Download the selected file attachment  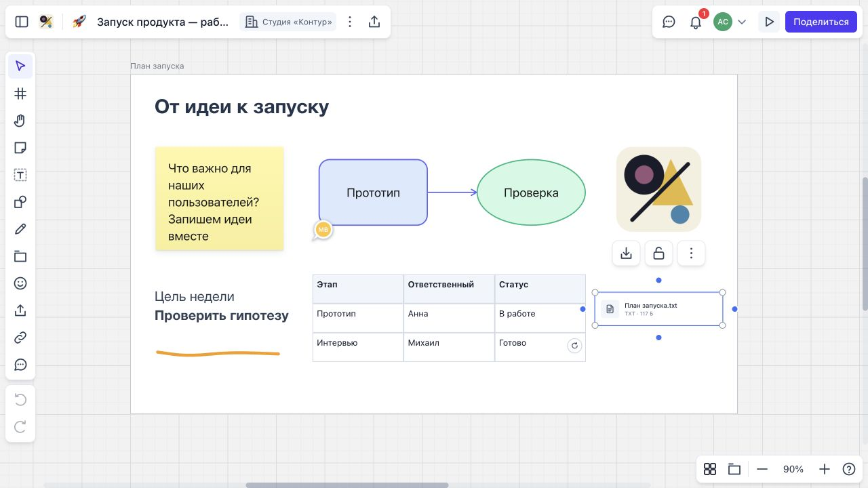pyautogui.click(x=626, y=253)
